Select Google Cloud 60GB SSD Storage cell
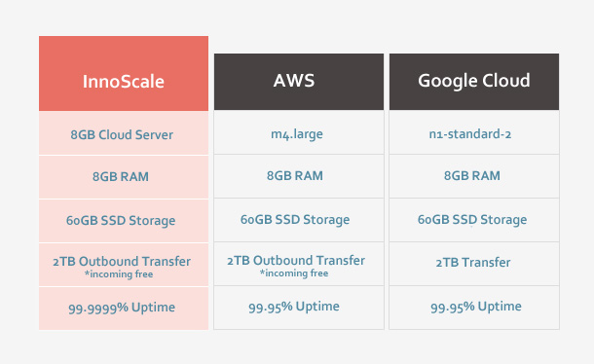594x364 pixels. [x=474, y=220]
